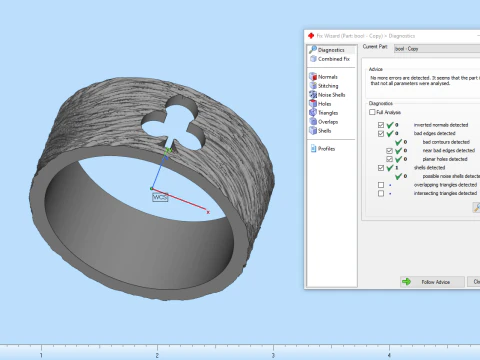Click the red Holes cube icon
The image size is (480, 360).
click(x=313, y=104)
